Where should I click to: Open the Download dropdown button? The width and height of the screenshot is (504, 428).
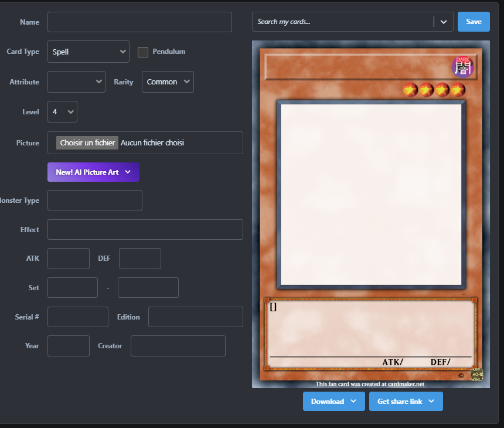pyautogui.click(x=333, y=401)
